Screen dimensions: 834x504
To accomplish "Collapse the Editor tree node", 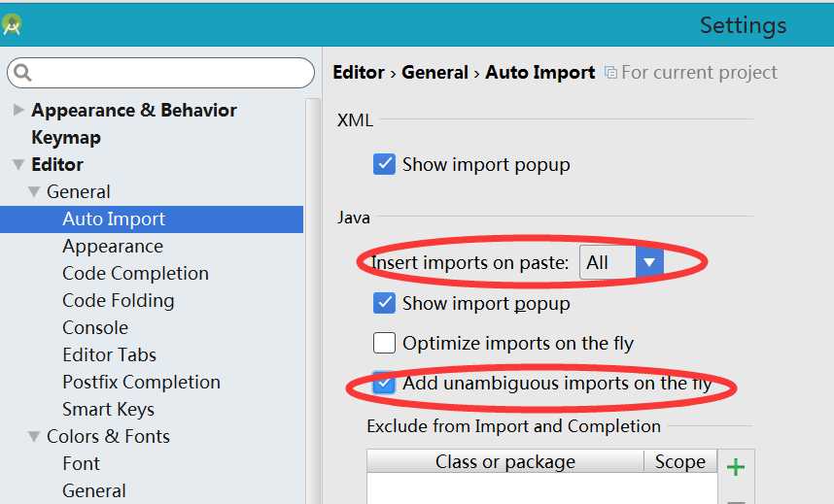I will pyautogui.click(x=18, y=164).
